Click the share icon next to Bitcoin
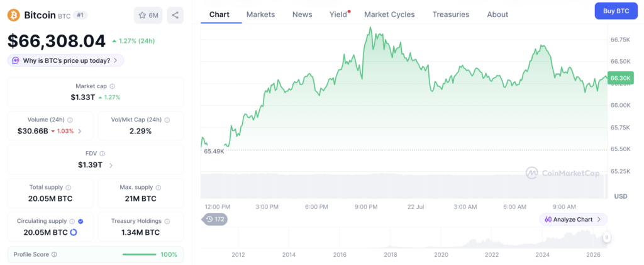 [x=175, y=15]
